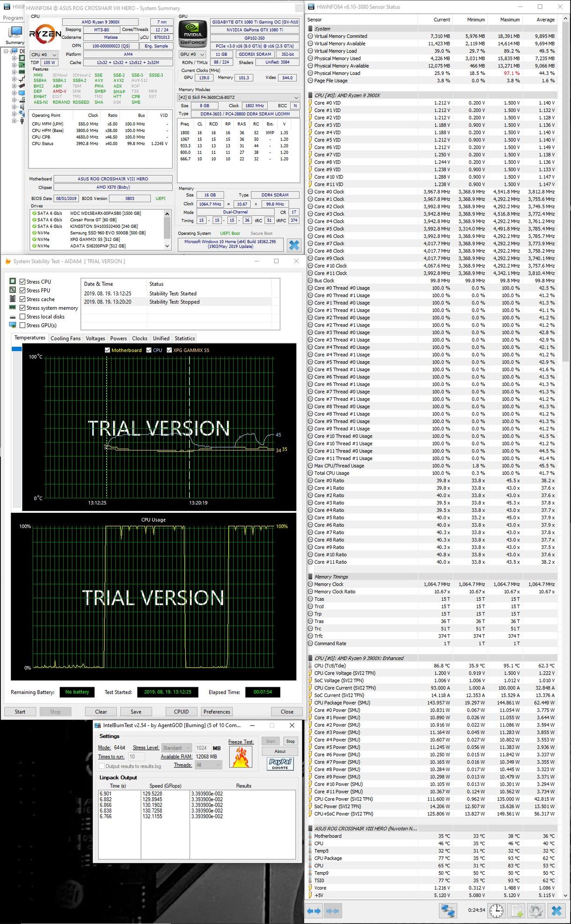Screen dimensions: 571x924
Task: Click collapse sensor columns arrows icon
Action: (x=332, y=910)
